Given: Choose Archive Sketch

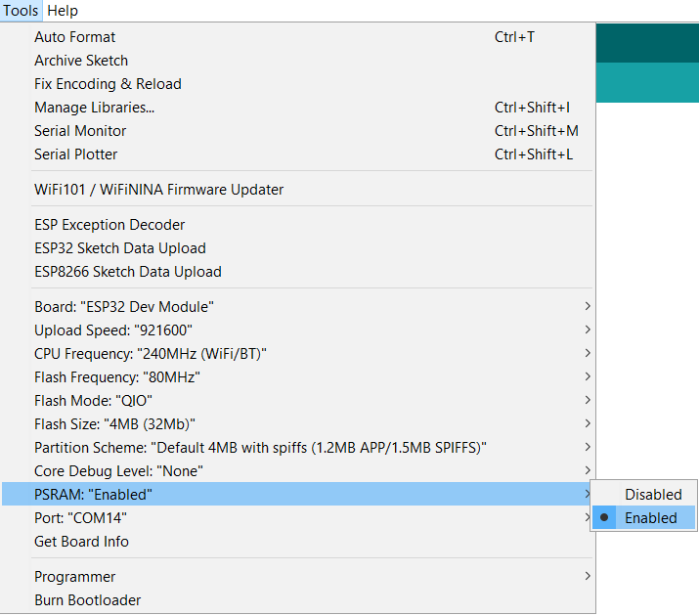Looking at the screenshot, I should [81, 61].
